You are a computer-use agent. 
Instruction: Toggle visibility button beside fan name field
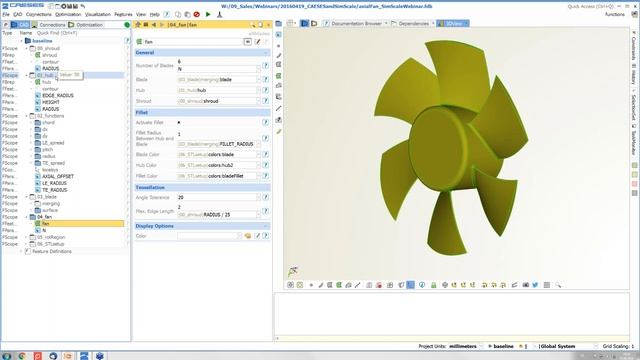coord(248,42)
